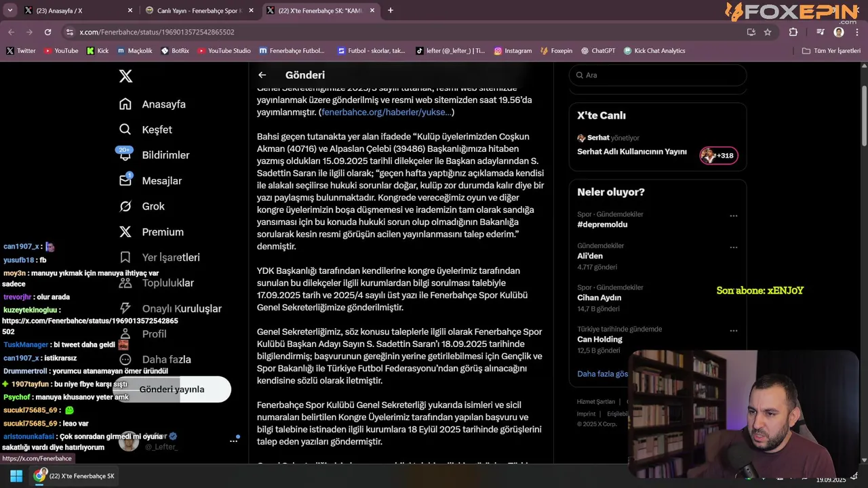This screenshot has height=488, width=868.
Task: Focus the Ara search field
Action: [x=658, y=75]
